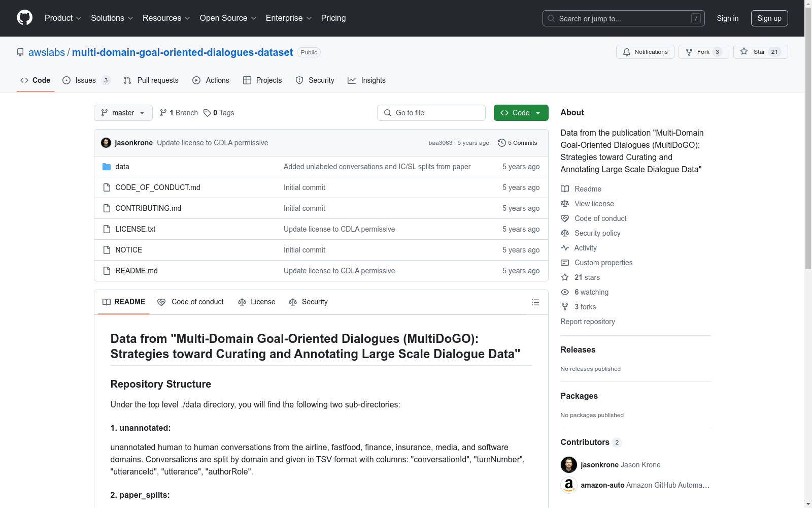812x508 pixels.
Task: Expand the Open Source menu
Action: point(228,18)
